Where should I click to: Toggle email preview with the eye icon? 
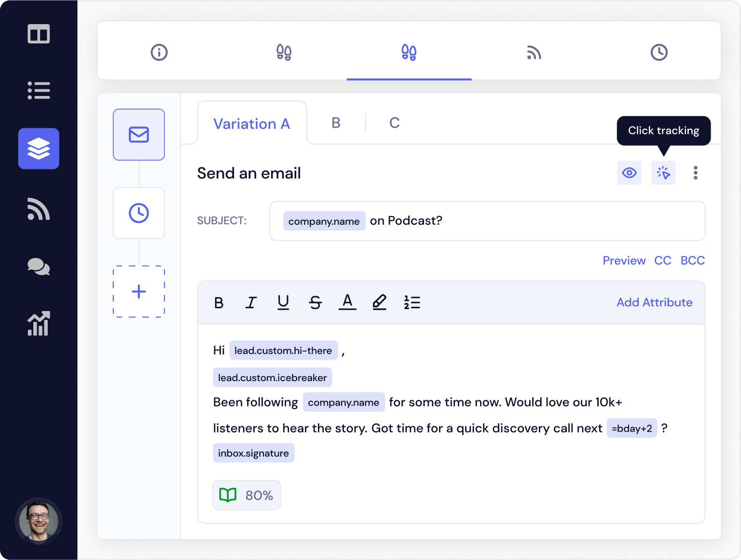[x=629, y=173]
